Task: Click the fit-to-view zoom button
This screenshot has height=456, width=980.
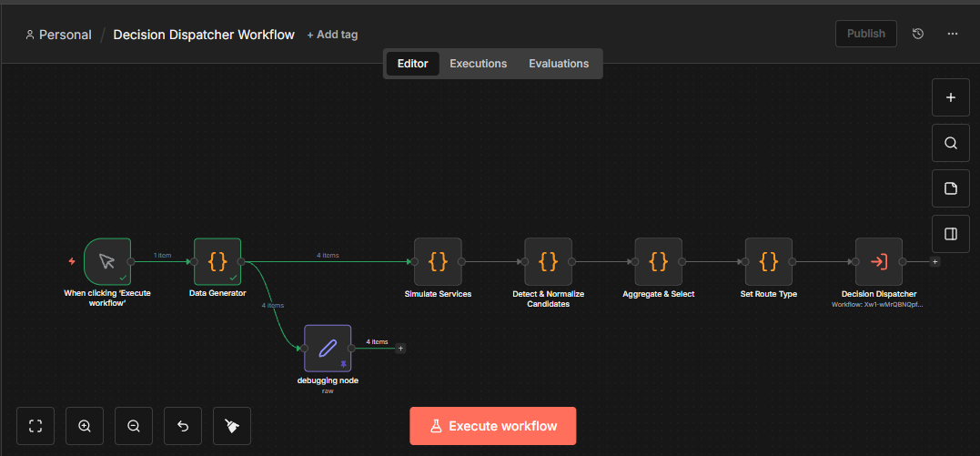Action: coord(35,426)
